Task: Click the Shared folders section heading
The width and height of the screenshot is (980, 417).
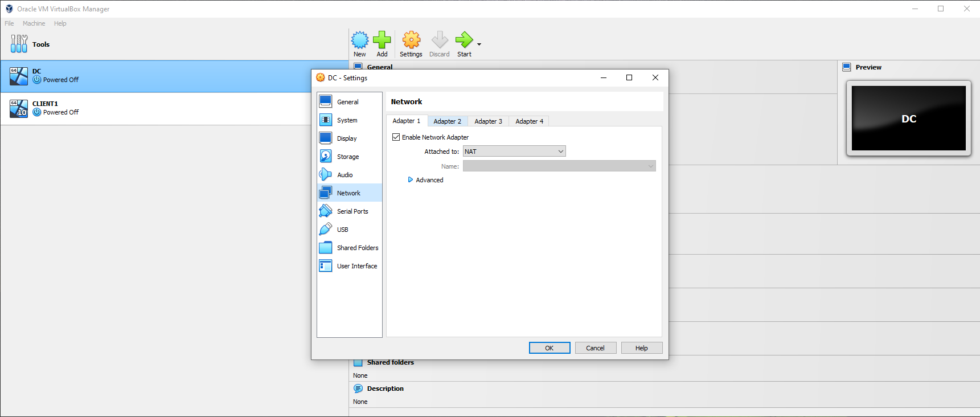Action: tap(391, 362)
